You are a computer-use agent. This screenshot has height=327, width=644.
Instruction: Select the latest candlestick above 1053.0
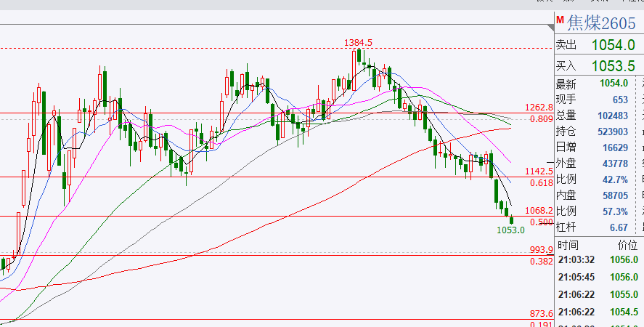tap(511, 220)
